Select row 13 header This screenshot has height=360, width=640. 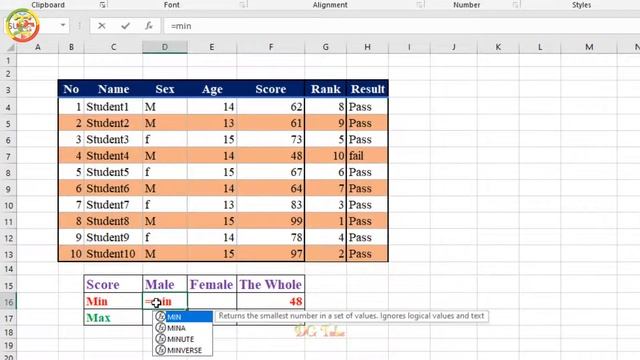point(8,254)
